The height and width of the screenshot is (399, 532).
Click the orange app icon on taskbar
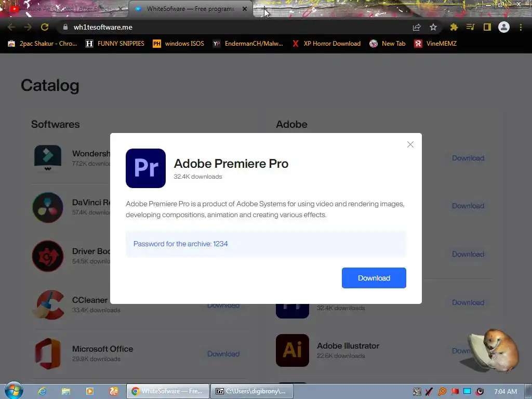114,391
